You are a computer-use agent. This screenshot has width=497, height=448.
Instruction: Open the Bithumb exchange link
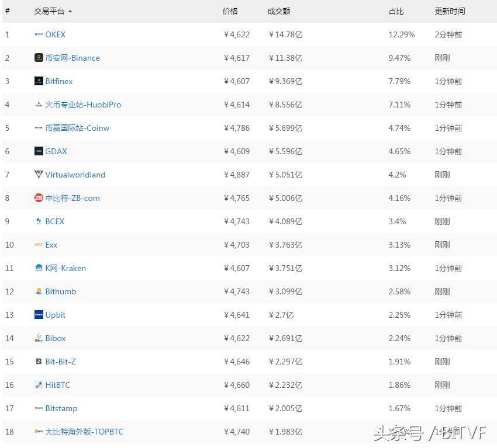tap(61, 291)
